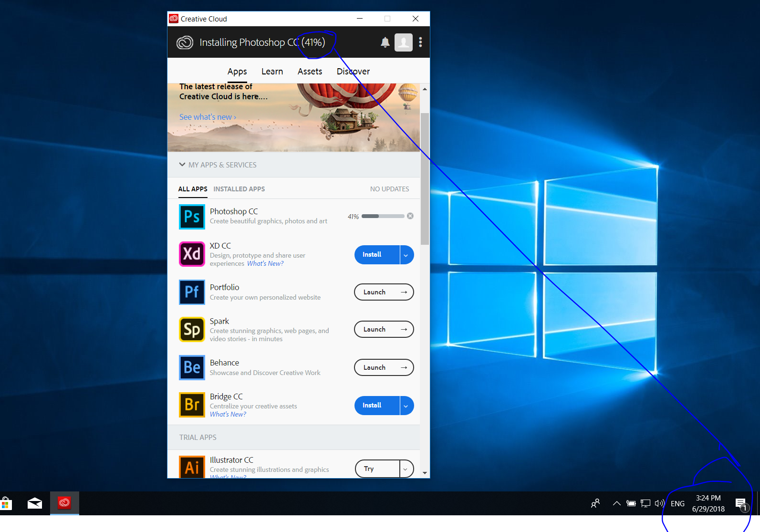Open the Assets tab
This screenshot has height=532, width=760.
pyautogui.click(x=310, y=72)
